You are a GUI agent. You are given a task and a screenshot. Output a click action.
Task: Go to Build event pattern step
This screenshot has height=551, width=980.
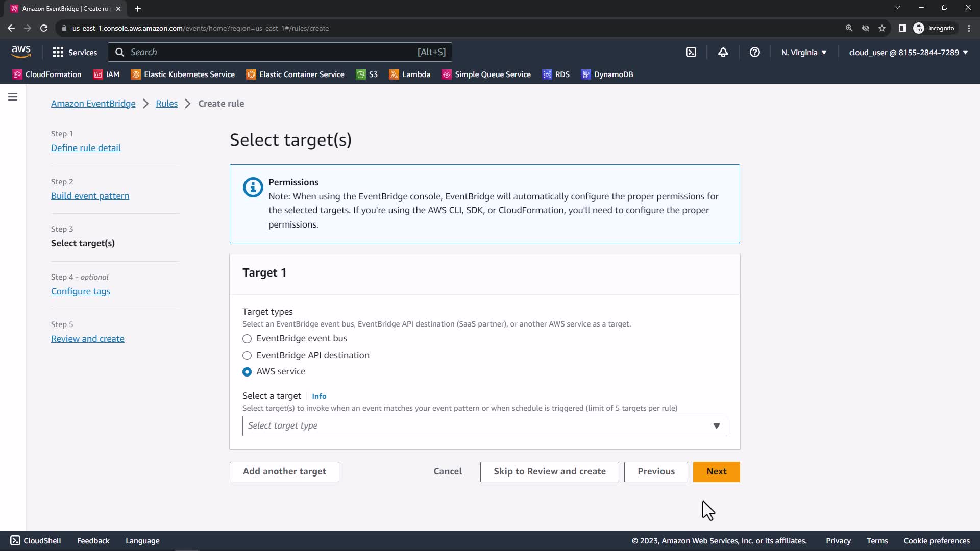[90, 196]
